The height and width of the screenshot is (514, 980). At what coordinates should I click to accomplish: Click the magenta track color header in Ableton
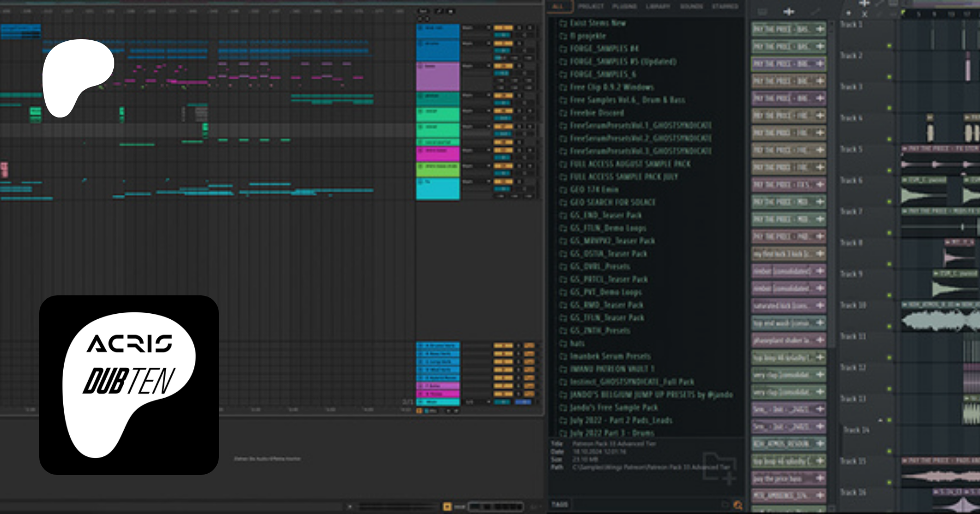(x=438, y=154)
